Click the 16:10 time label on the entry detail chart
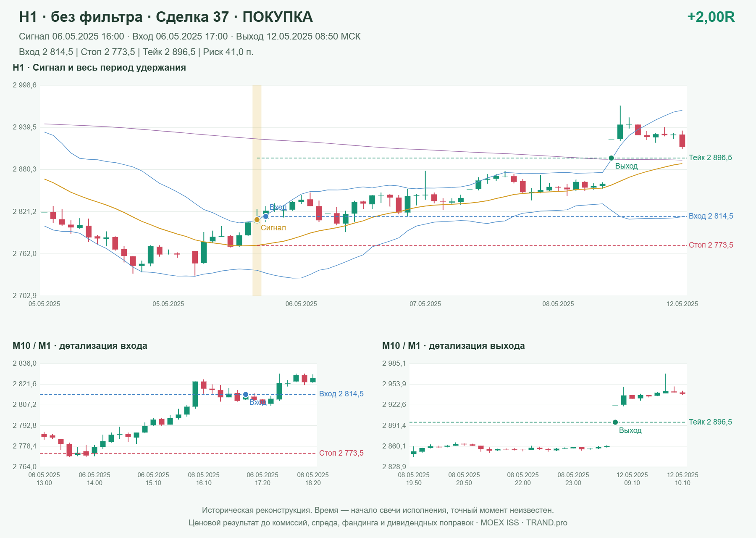Image resolution: width=756 pixels, height=538 pixels. pos(204,483)
